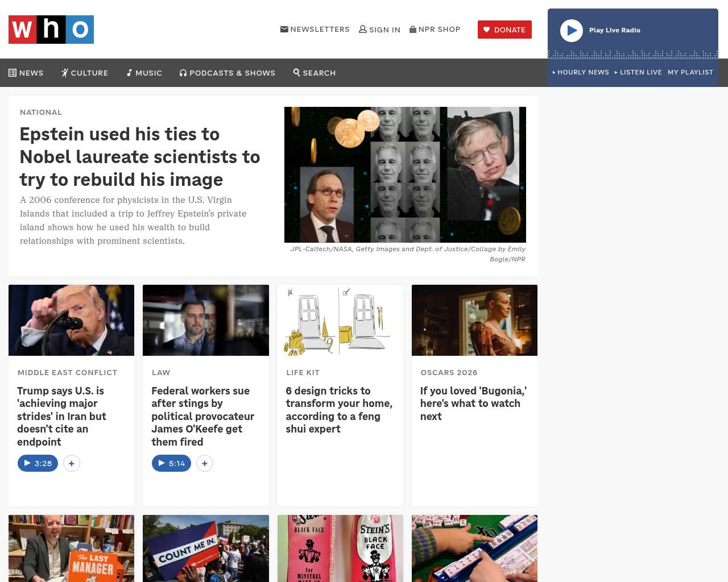Expand Listen Live in the player
Viewport: 728px width, 582px height.
coord(638,72)
